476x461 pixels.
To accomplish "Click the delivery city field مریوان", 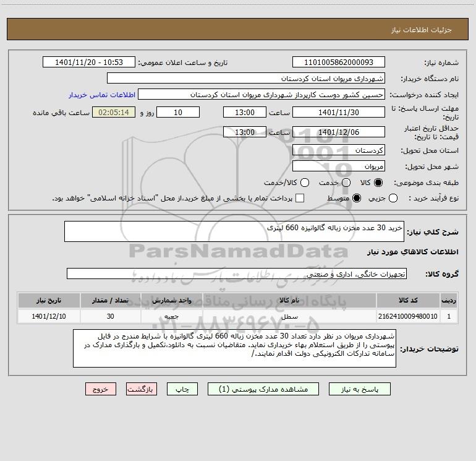I will coord(339,166).
